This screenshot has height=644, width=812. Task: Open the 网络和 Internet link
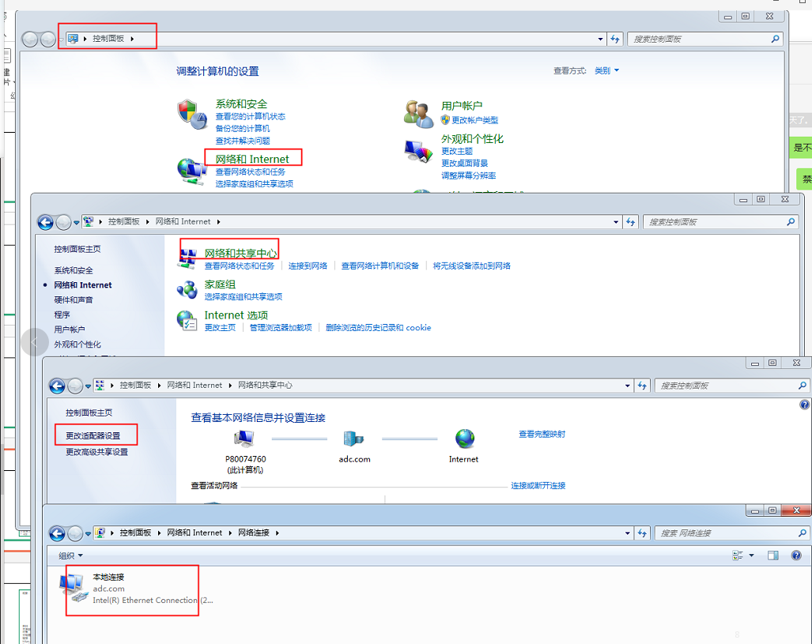click(x=252, y=159)
